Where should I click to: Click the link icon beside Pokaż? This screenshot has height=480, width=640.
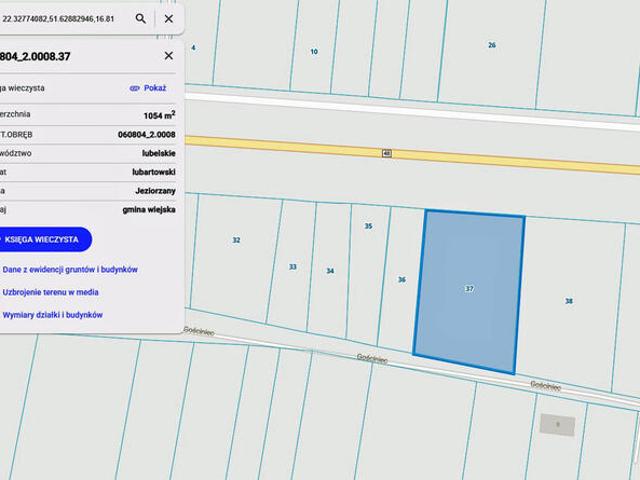134,88
